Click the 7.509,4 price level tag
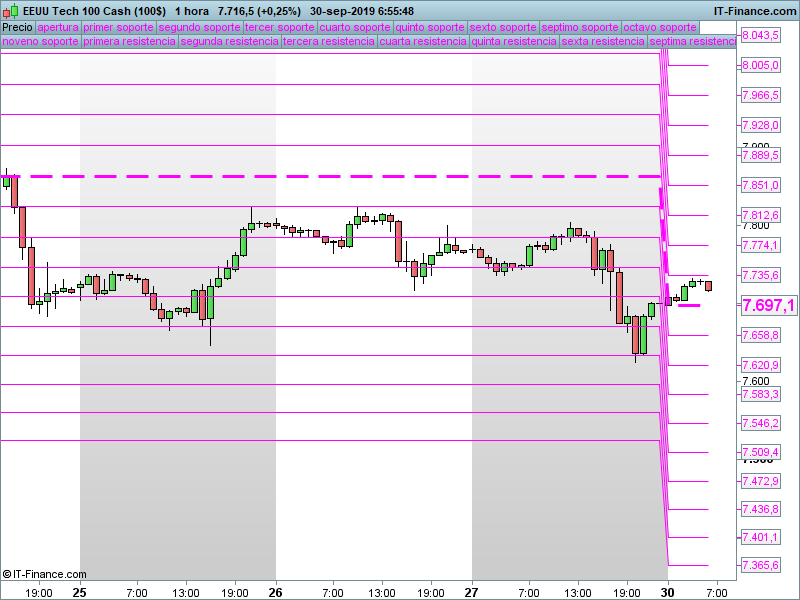This screenshot has width=800, height=600. point(760,453)
